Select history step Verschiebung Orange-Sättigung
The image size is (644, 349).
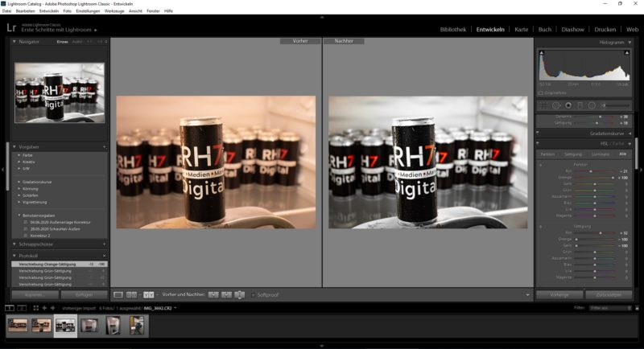coord(60,264)
